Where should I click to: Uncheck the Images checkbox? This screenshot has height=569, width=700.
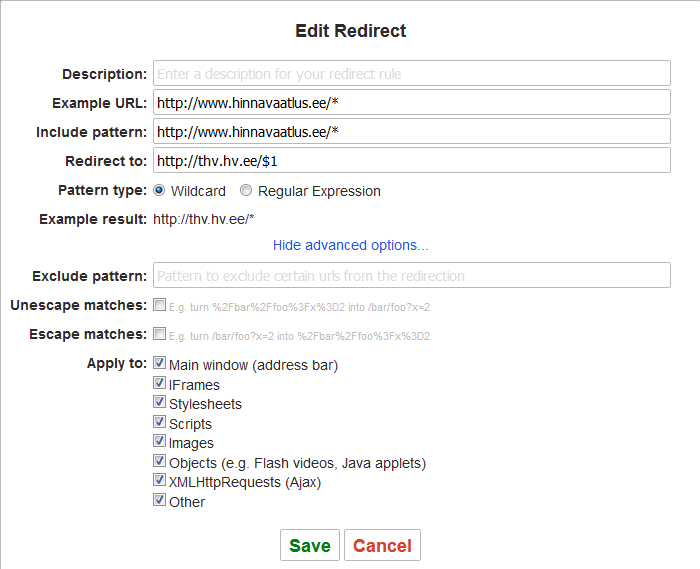coord(159,441)
